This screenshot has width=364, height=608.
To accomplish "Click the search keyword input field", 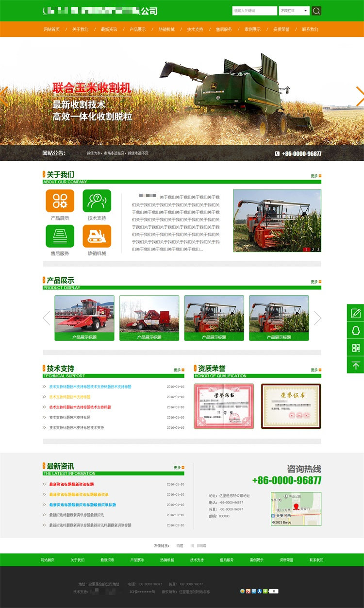I will (254, 11).
